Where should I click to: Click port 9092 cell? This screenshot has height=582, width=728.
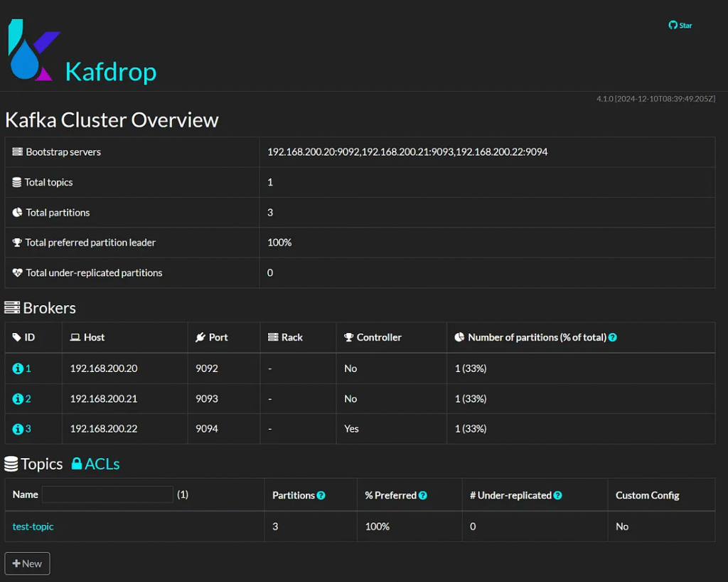[207, 369]
